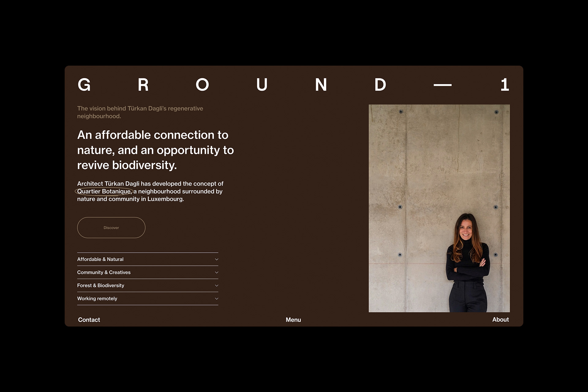Click the numeral 1 in the logo
This screenshot has width=588, height=392.
click(x=505, y=85)
